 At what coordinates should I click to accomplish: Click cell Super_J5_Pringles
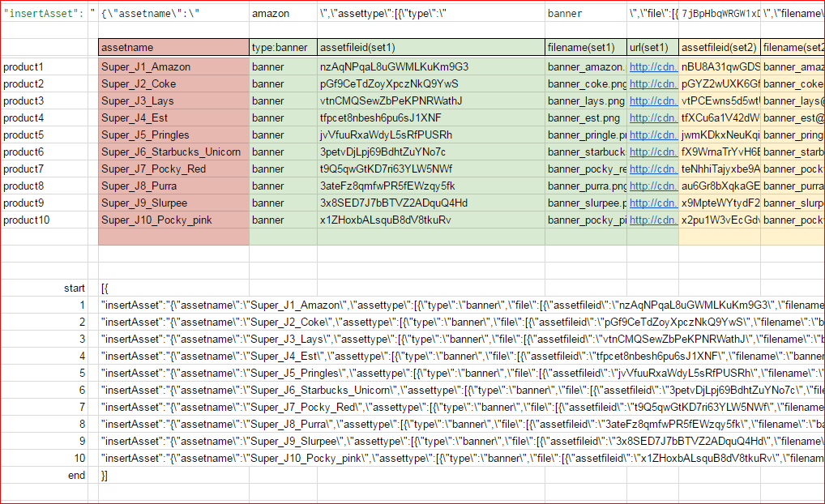point(173,135)
